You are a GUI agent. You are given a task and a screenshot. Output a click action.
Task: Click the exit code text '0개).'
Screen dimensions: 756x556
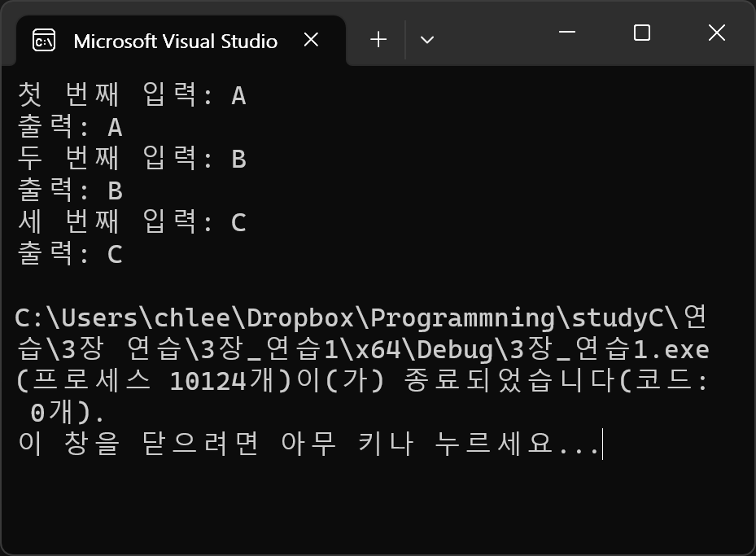click(x=68, y=413)
